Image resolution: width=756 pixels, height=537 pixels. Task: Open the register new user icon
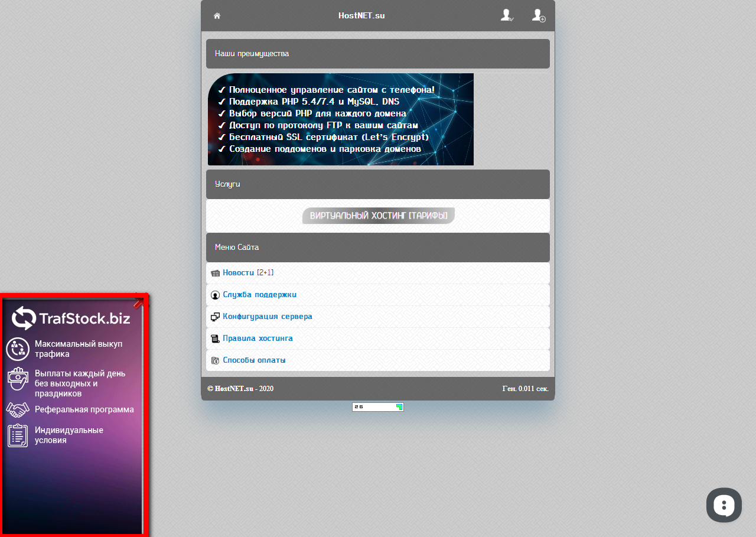(x=538, y=15)
